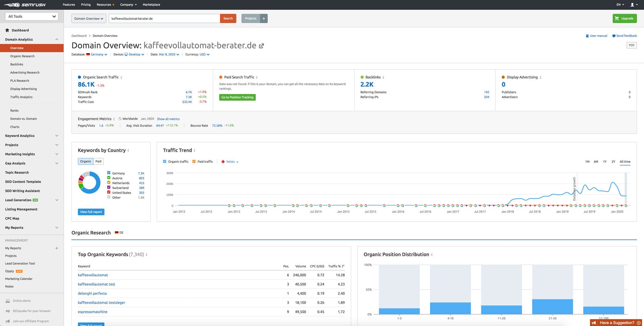Open the All Tools dropdown
Image resolution: width=644 pixels, height=326 pixels.
tap(32, 16)
